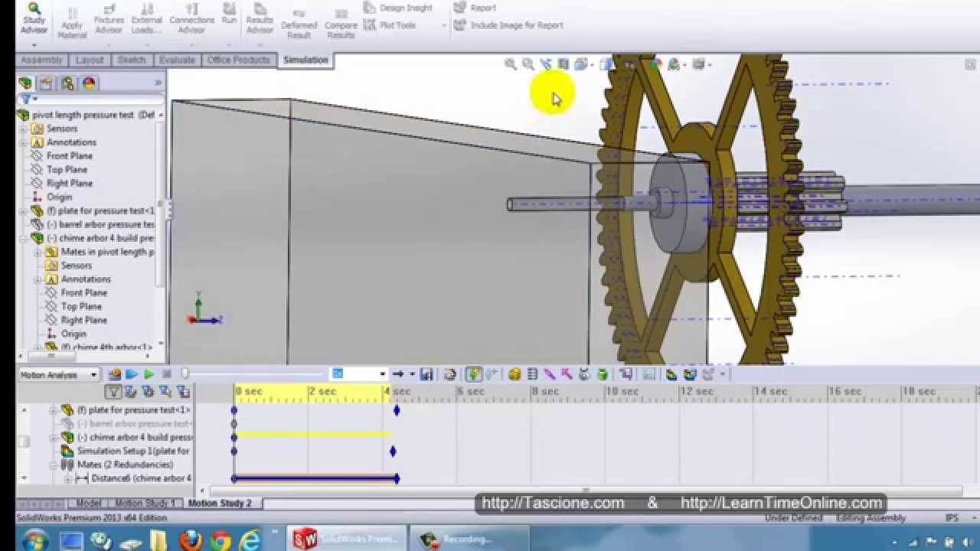Toggle the No Filter icon
The height and width of the screenshot is (551, 980).
[x=113, y=392]
